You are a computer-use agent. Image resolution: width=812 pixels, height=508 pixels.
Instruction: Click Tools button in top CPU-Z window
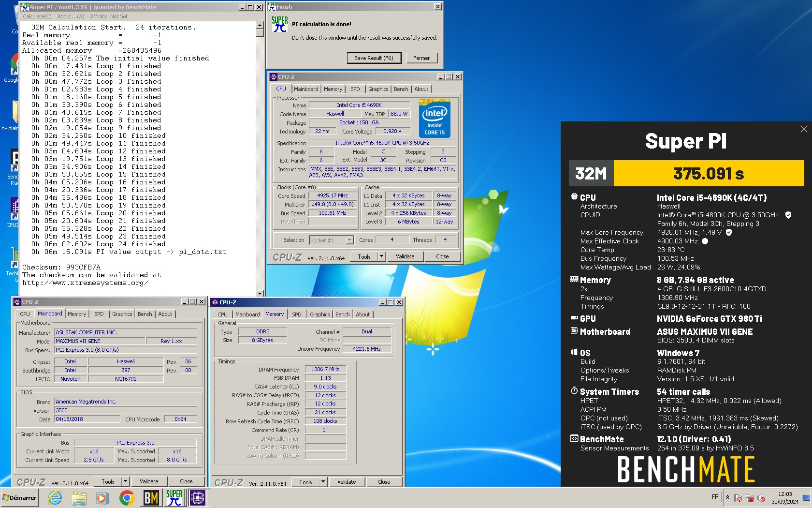click(x=364, y=256)
